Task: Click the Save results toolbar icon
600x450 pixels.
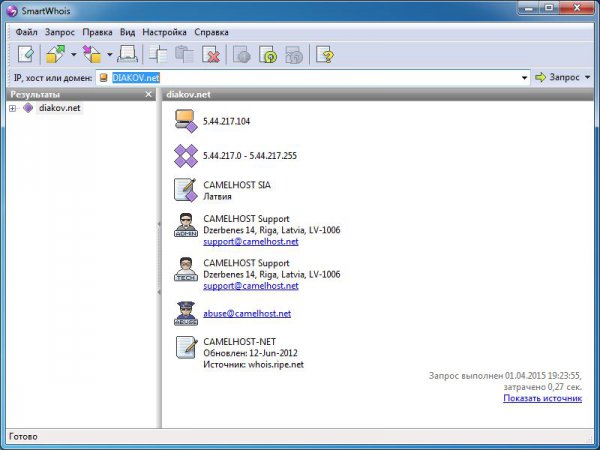Action: [x=92, y=54]
